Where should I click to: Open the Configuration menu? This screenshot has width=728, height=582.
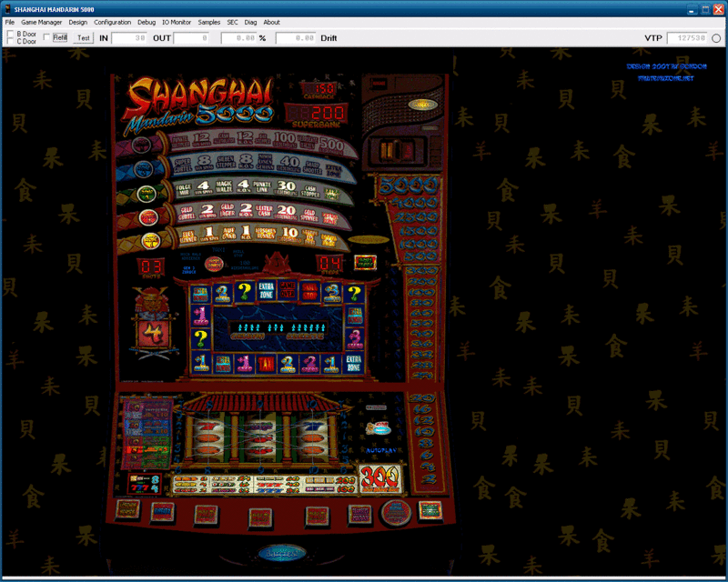pos(112,22)
